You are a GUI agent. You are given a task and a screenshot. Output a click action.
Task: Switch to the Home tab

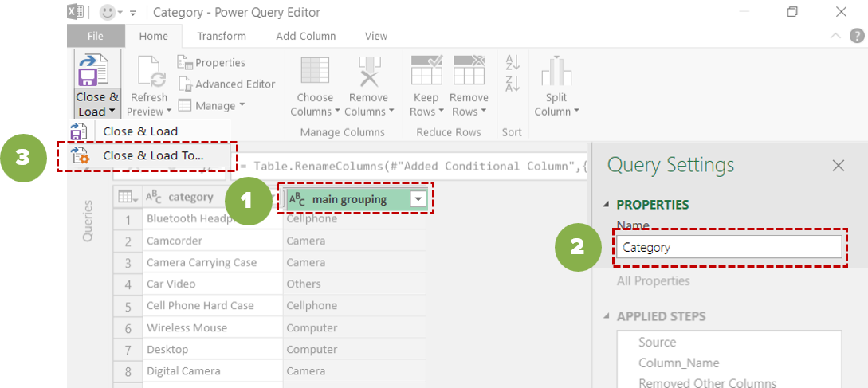click(153, 36)
